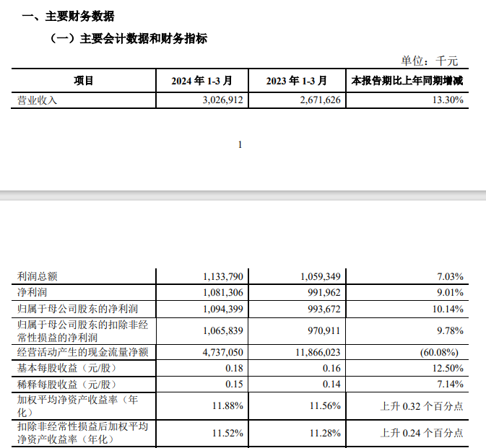Select row label 基本每股收益（元/股）

pyautogui.click(x=66, y=368)
